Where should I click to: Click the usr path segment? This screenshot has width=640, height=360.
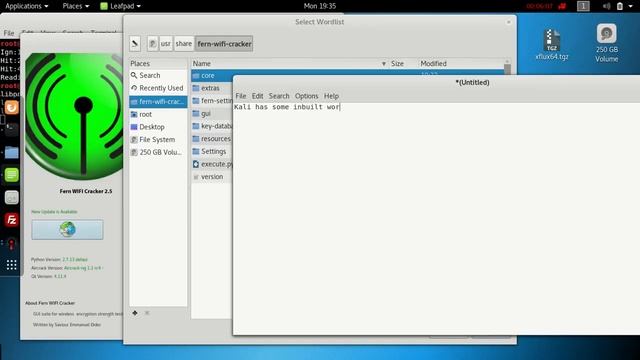point(166,44)
